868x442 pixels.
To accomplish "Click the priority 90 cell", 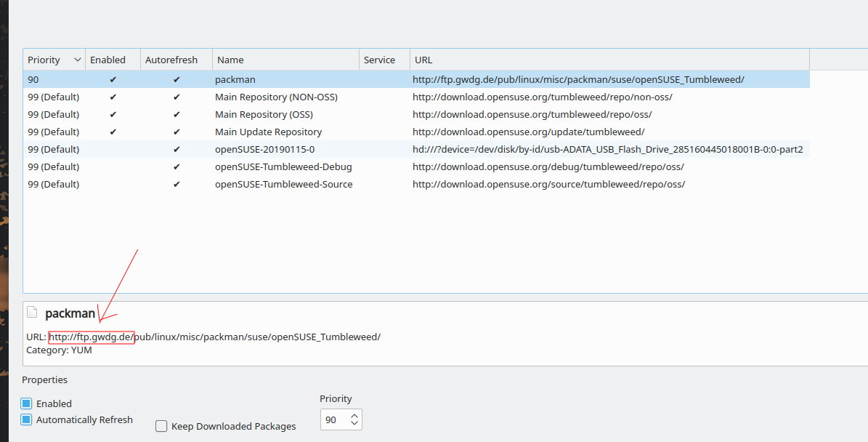I will click(33, 79).
